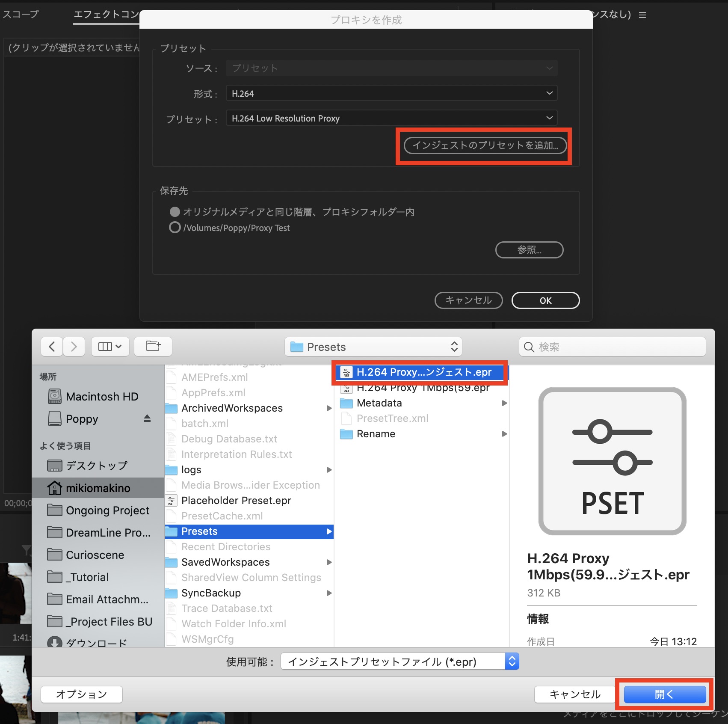Select the highlighted Presets folder

pos(249,531)
